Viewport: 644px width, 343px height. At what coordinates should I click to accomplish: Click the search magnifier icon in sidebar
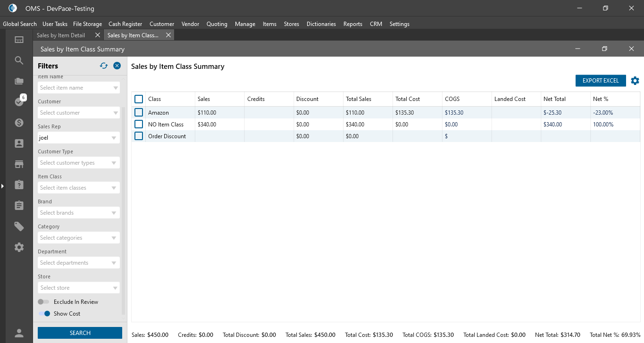click(x=19, y=60)
